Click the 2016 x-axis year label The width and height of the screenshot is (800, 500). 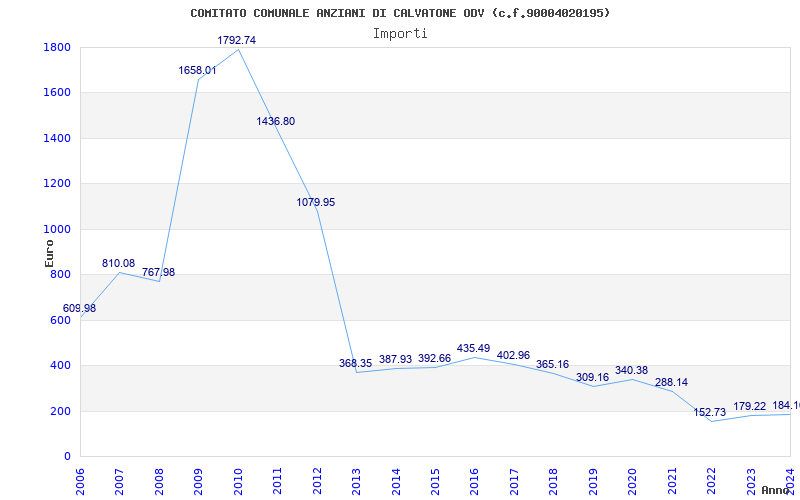[474, 481]
